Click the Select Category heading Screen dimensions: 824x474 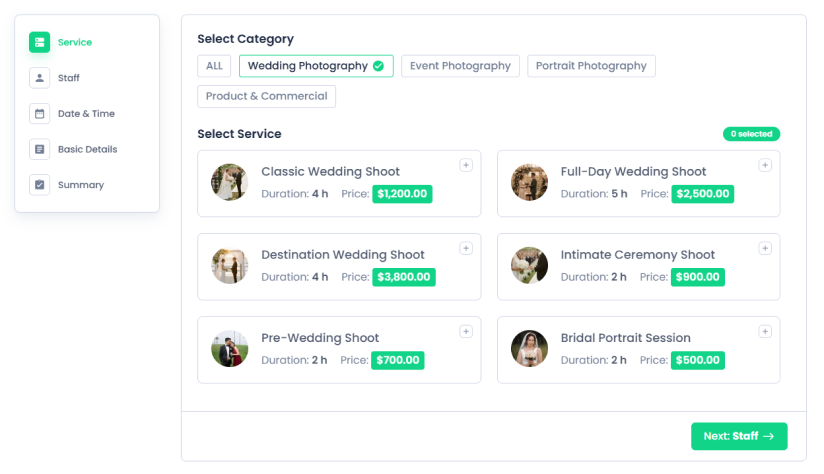[x=245, y=39]
